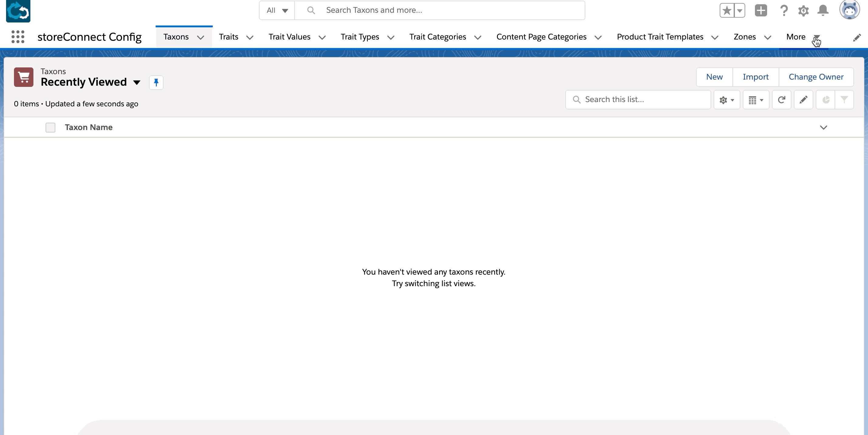Click the storeConnect logo icon
The width and height of the screenshot is (868, 435).
[18, 11]
